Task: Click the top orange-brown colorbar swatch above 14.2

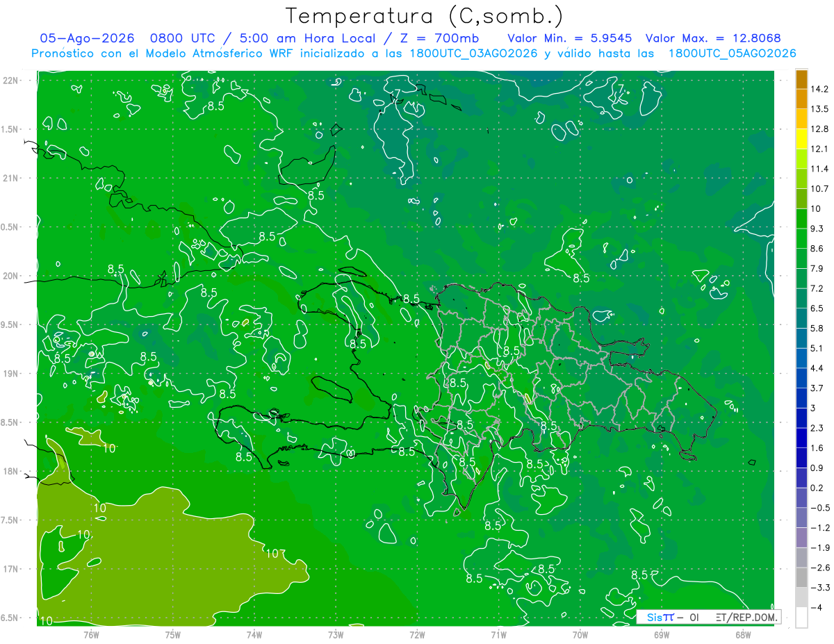Action: tap(801, 79)
